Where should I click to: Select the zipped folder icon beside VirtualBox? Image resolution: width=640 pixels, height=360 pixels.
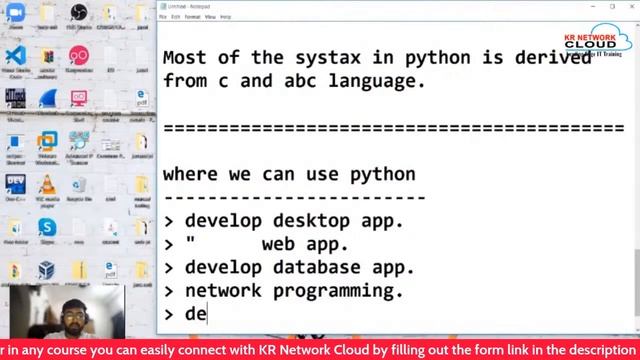point(79,270)
